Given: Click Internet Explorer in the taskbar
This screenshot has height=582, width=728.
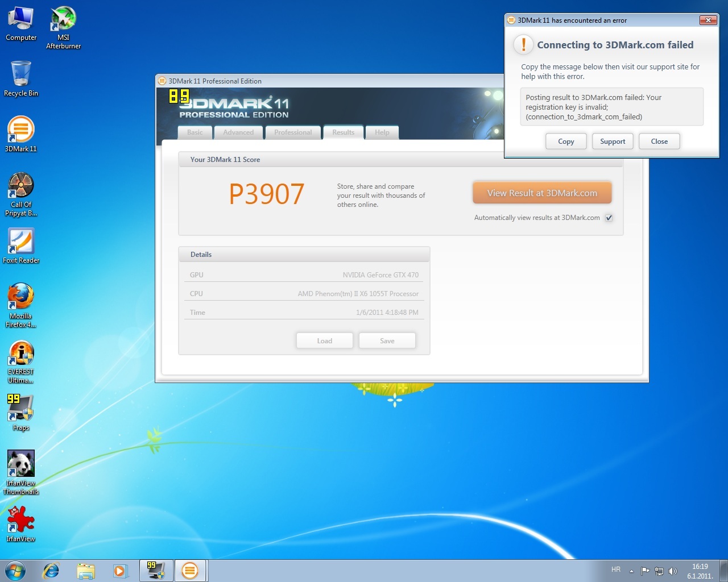Looking at the screenshot, I should 51,571.
